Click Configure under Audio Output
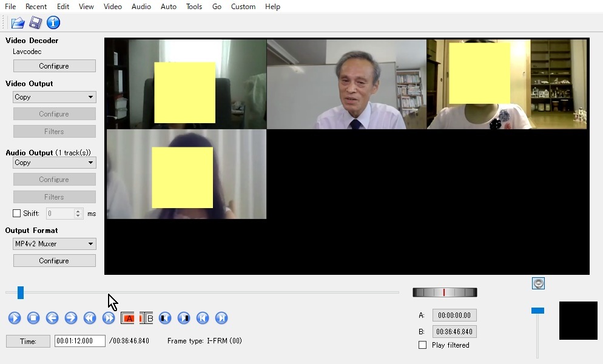Screen dimensions: 603x364 click(x=54, y=180)
